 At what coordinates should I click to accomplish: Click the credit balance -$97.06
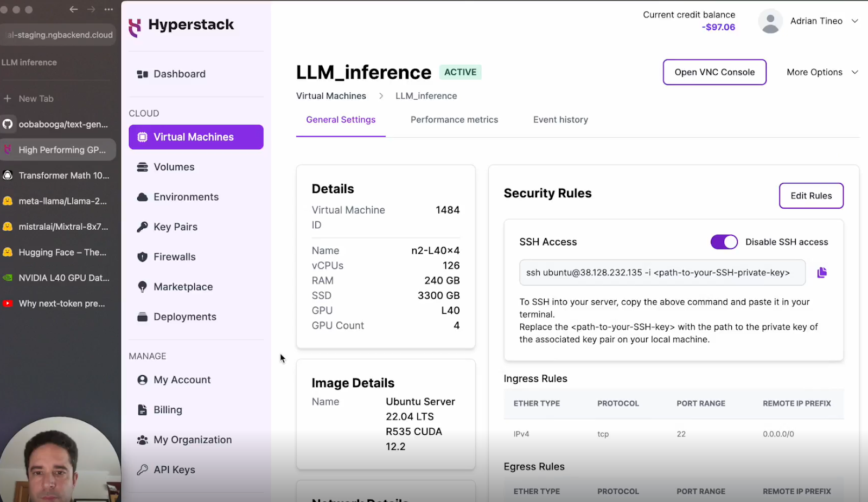tap(718, 27)
